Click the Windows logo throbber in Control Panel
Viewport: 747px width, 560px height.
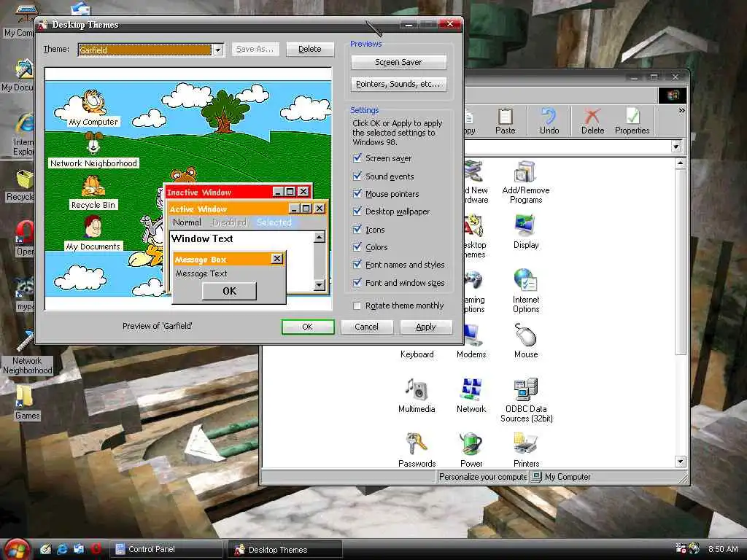pyautogui.click(x=672, y=96)
